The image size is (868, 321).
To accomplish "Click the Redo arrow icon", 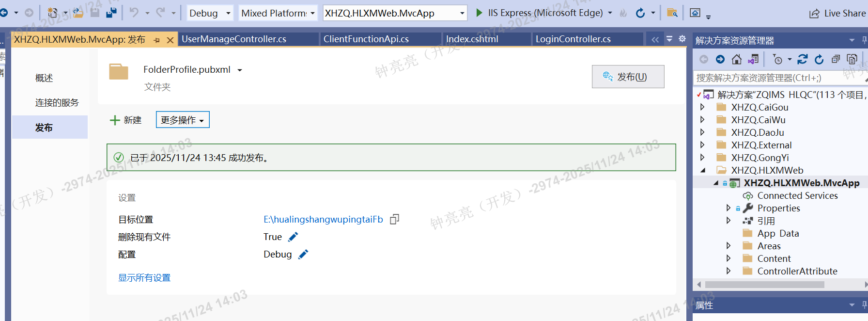I will [160, 13].
